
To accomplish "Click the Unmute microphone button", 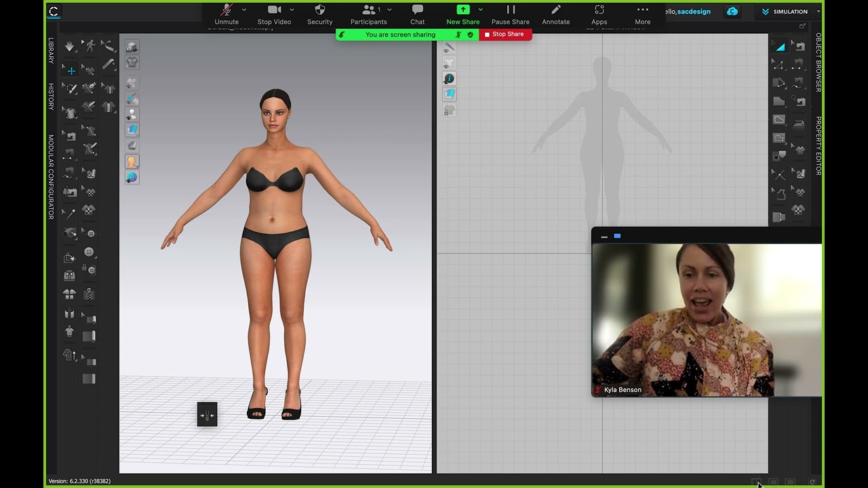I will tap(226, 15).
